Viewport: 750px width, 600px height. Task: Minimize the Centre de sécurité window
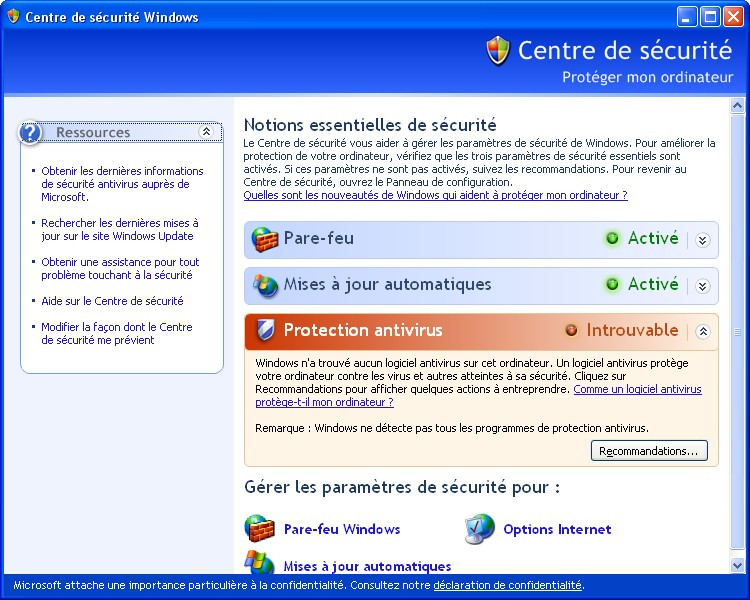[x=687, y=17]
